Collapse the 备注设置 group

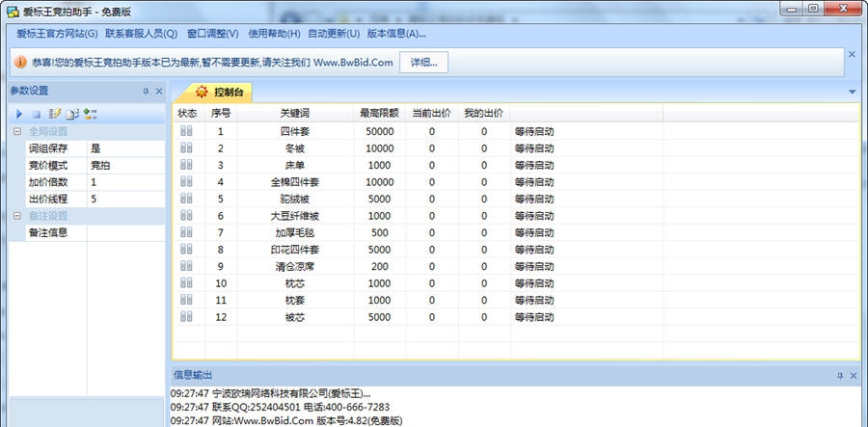coord(16,216)
